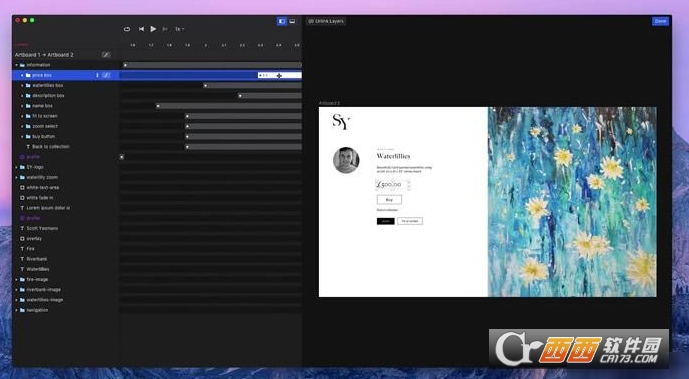Select the overlay shape layer
This screenshot has height=379, width=689.
click(x=34, y=238)
